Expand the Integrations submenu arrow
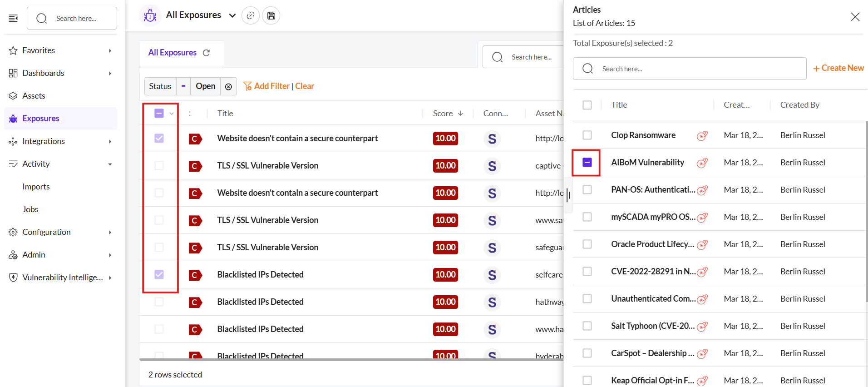The image size is (868, 387). [110, 141]
